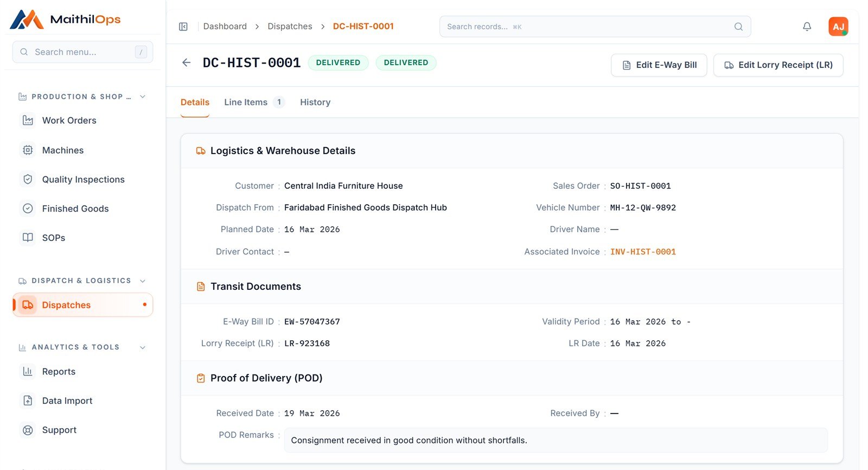
Task: Click the sales order number SO-HIST-0001
Action: click(640, 186)
